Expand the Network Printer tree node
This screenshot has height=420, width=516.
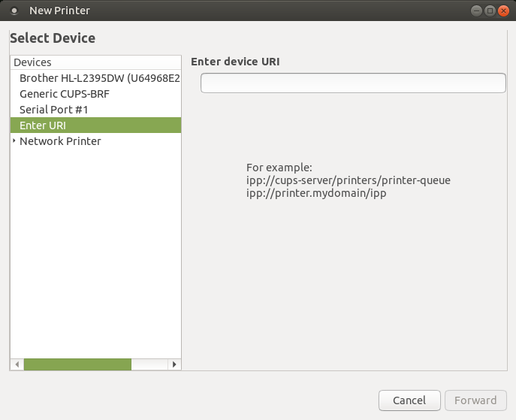pyautogui.click(x=14, y=141)
